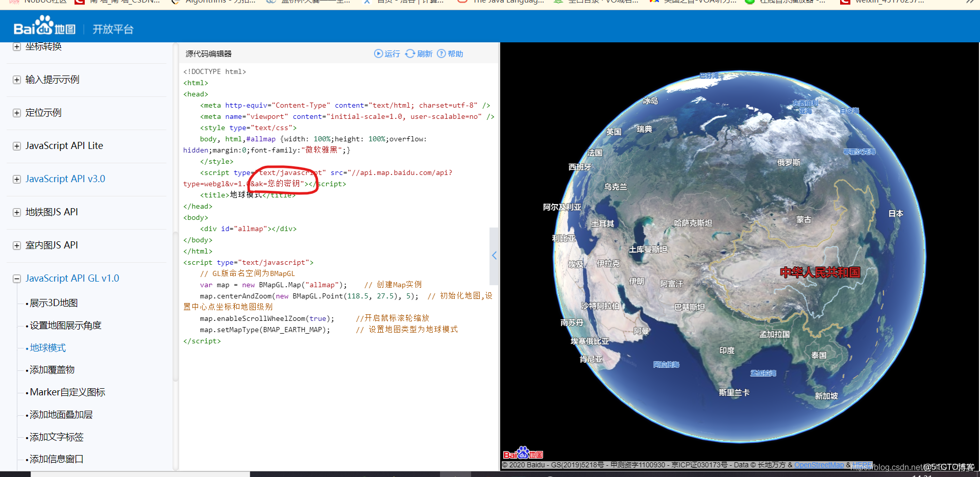Expand the JavaScript API v3.0 section
This screenshot has height=477, width=980.
[x=17, y=180]
